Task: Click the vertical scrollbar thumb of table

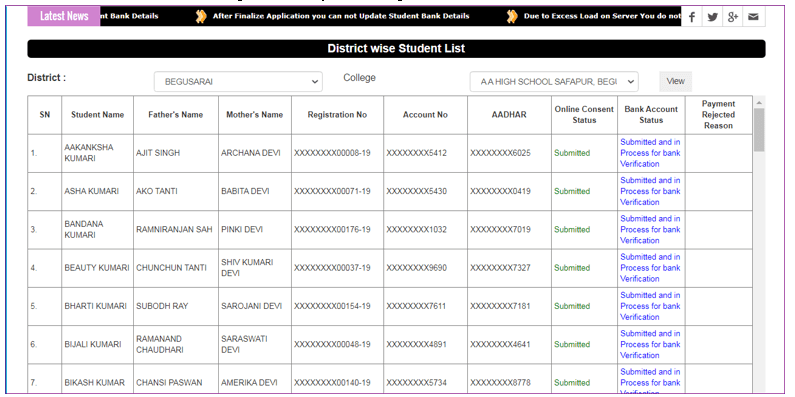Action: click(x=759, y=130)
